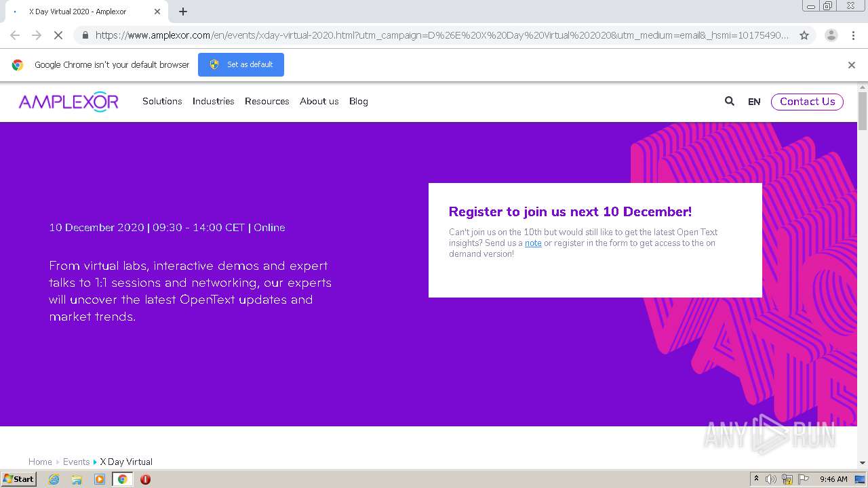Open the About us menu
This screenshot has height=488, width=868.
pos(319,101)
